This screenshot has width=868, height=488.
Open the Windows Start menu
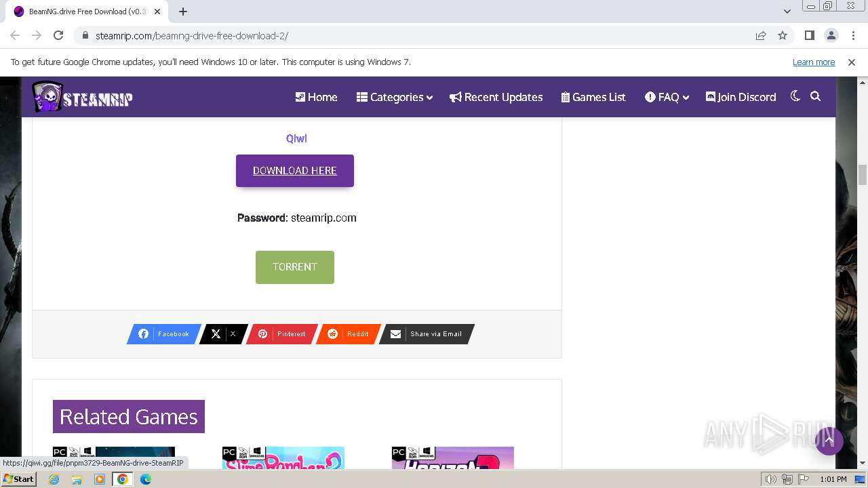click(x=18, y=479)
